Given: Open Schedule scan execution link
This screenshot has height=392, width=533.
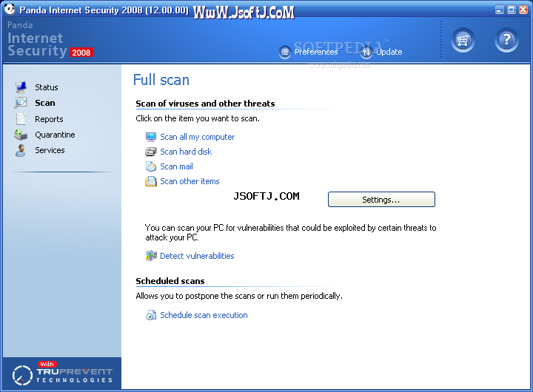Looking at the screenshot, I should pos(204,315).
